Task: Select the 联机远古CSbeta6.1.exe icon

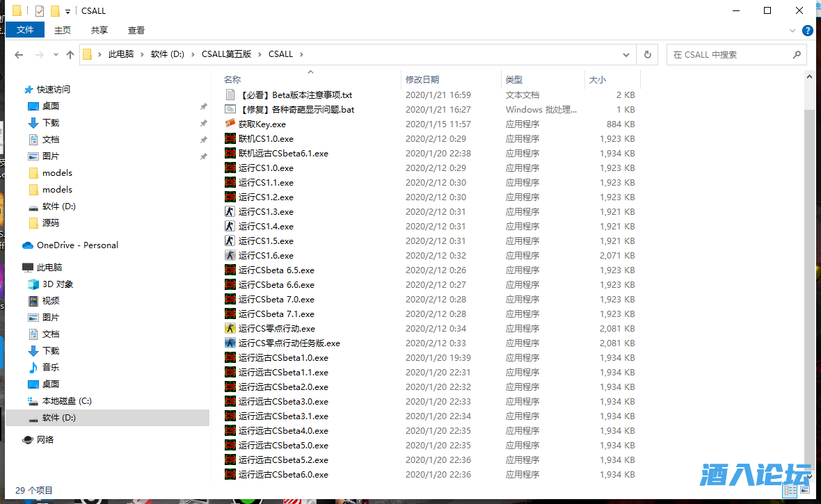Action: pyautogui.click(x=230, y=154)
